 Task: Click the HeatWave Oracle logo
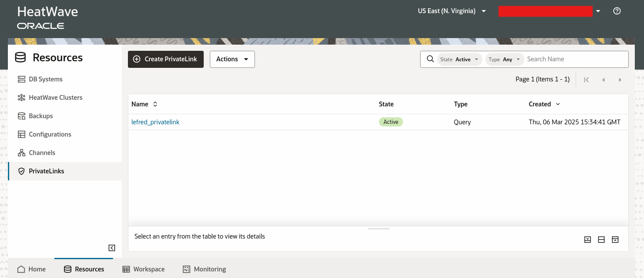point(48,18)
